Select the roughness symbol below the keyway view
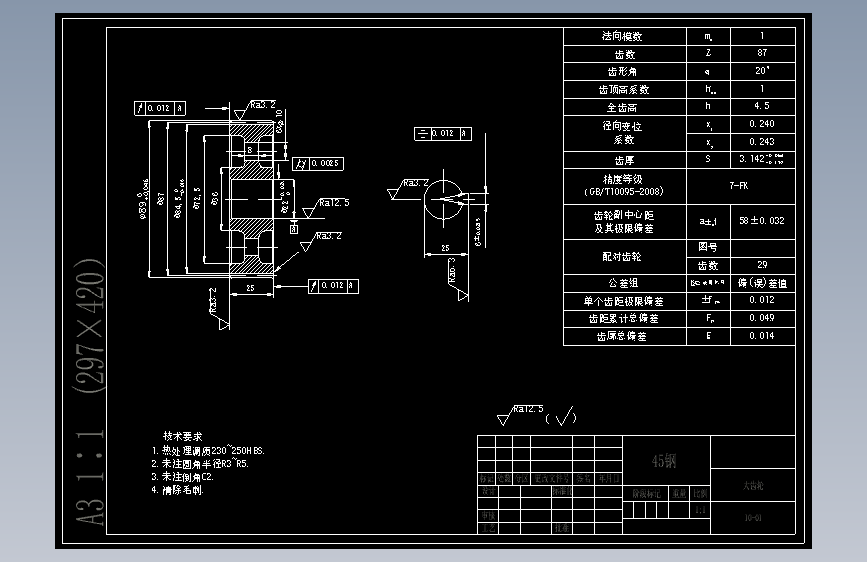Image resolution: width=867 pixels, height=562 pixels. (x=458, y=279)
